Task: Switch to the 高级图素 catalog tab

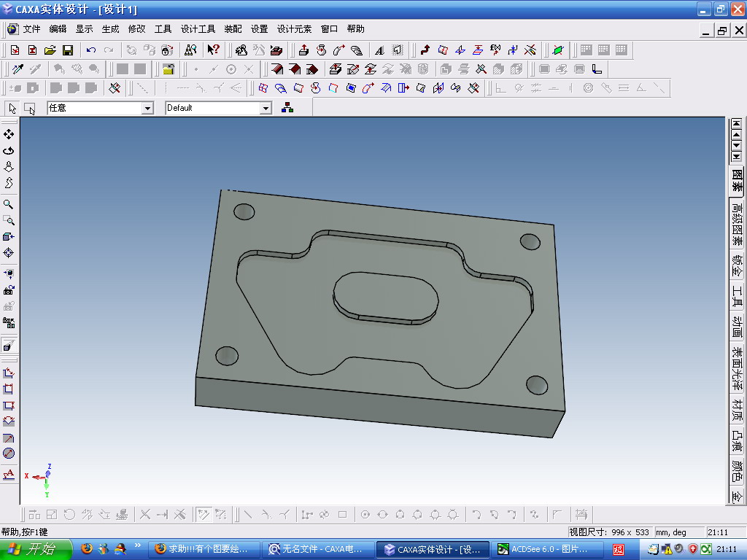Action: pyautogui.click(x=737, y=224)
